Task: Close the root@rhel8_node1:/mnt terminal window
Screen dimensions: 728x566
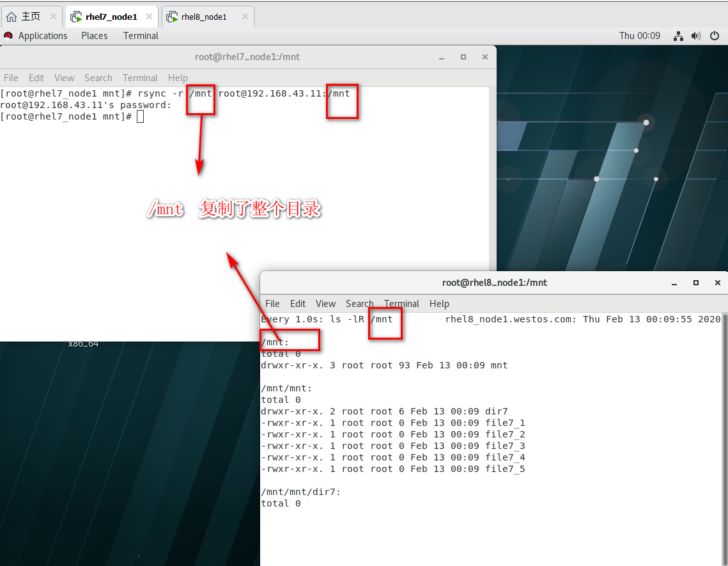Action: tap(717, 283)
